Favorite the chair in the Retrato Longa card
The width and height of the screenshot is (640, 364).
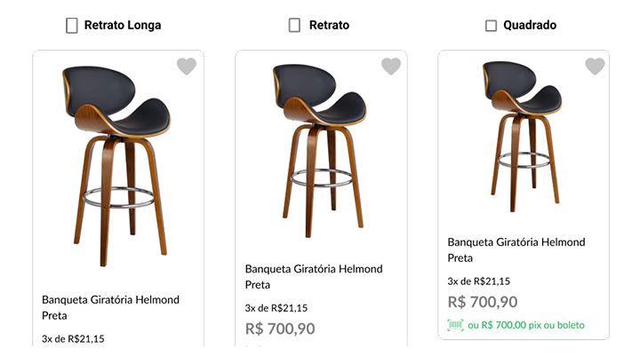pyautogui.click(x=186, y=67)
